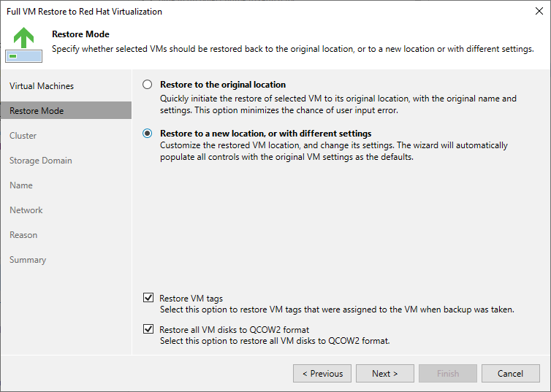
Task: Go to the Virtual Machines step
Action: point(42,86)
